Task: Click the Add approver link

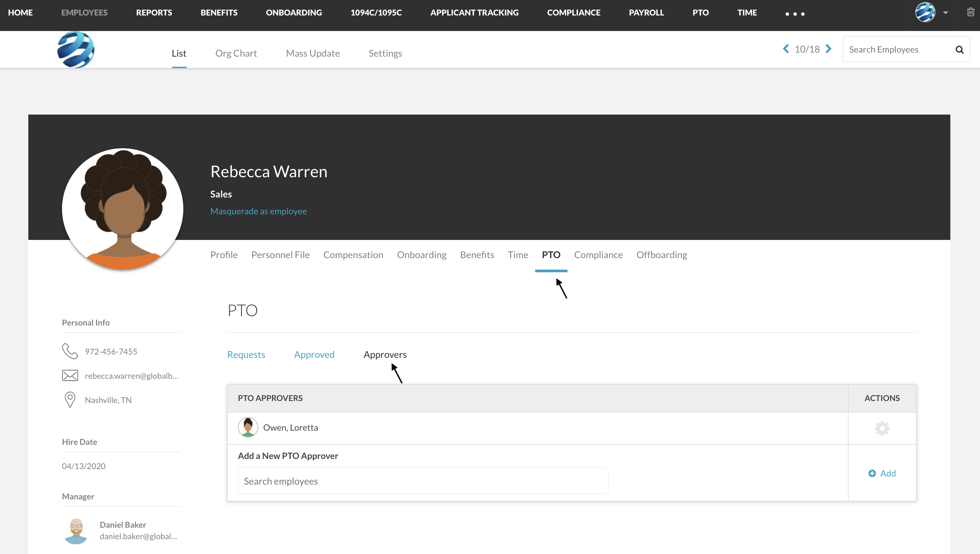Action: (x=888, y=473)
